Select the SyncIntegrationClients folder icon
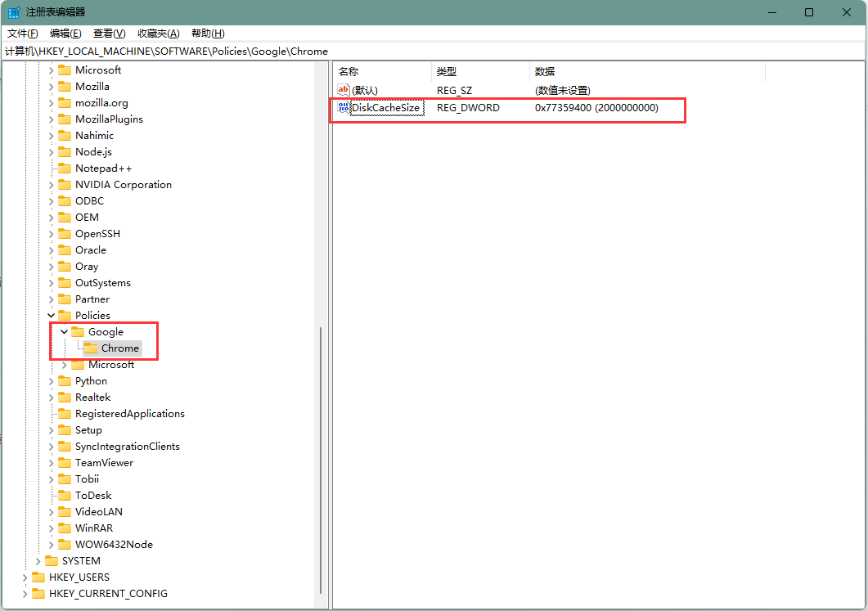This screenshot has width=868, height=611. [x=65, y=446]
